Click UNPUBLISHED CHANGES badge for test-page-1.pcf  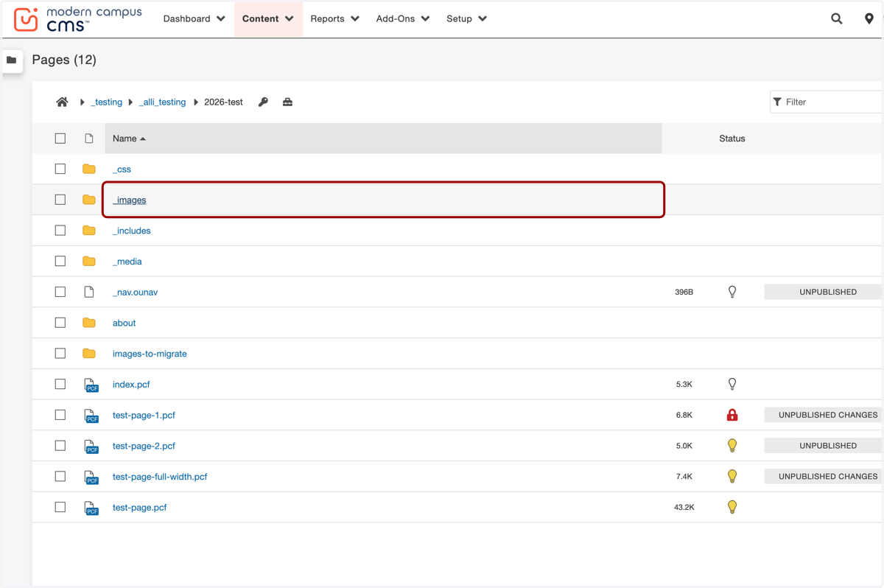click(x=824, y=415)
